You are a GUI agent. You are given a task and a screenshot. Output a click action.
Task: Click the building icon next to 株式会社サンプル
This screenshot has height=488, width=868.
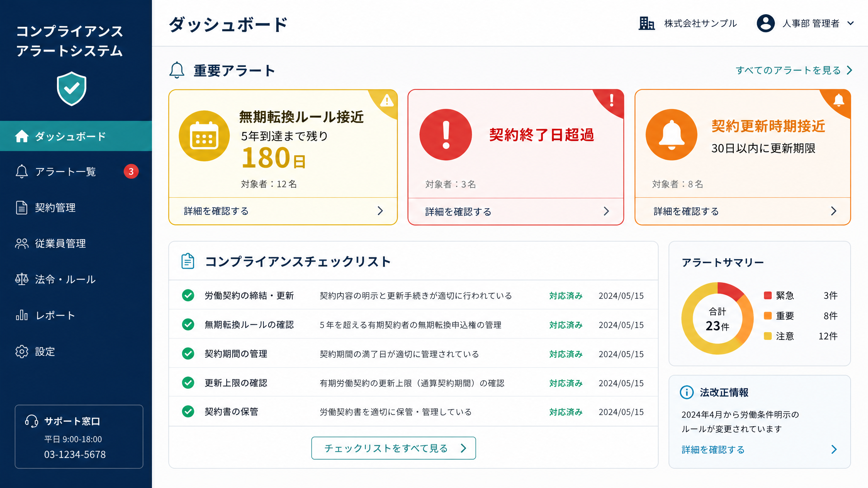647,23
